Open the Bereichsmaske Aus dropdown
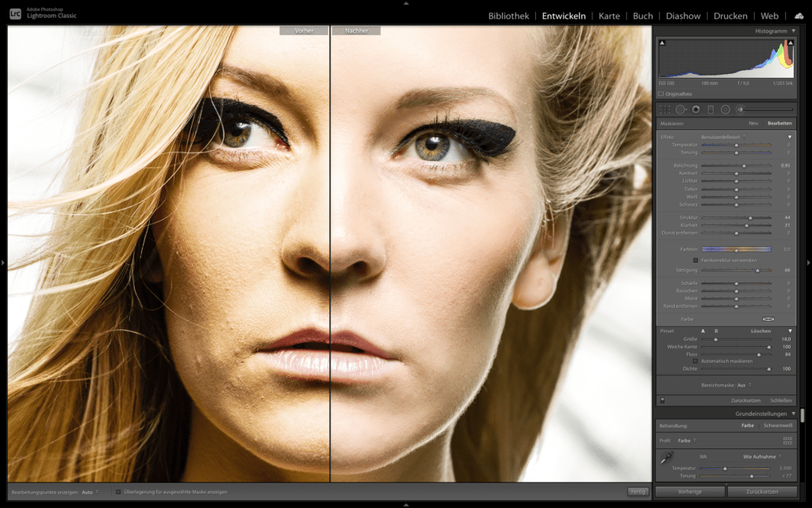Screen dimensions: 812x508 (744, 385)
